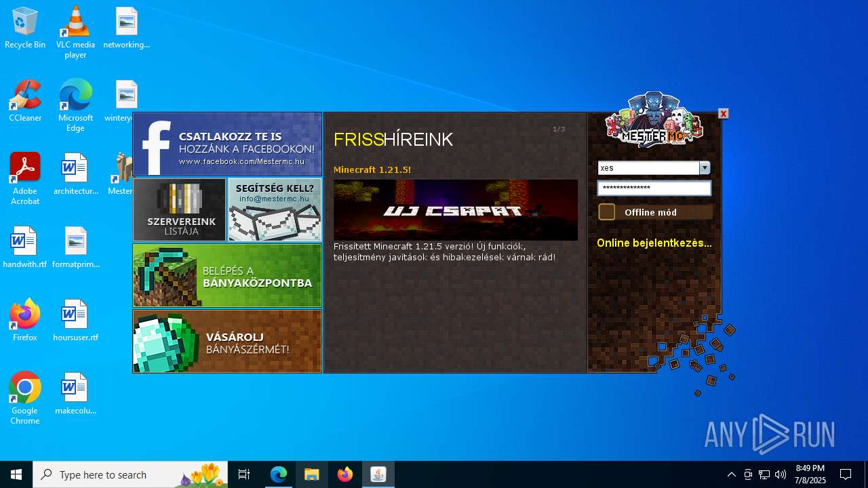Open the Szervereink listája tile
Screen dimensions: 868x488
tap(180, 209)
